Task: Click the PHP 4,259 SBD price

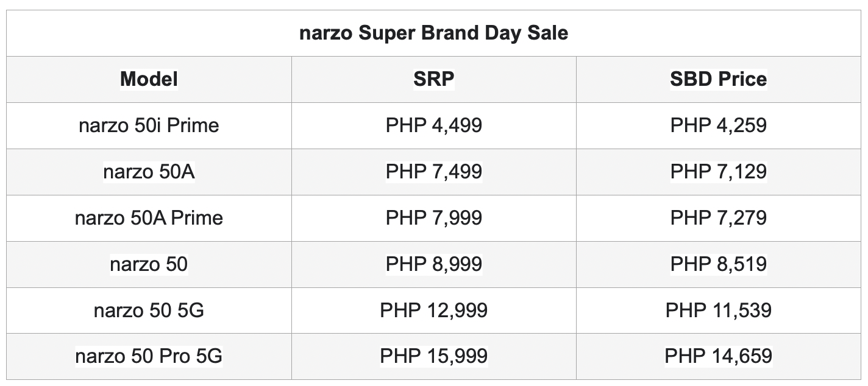Action: click(718, 125)
